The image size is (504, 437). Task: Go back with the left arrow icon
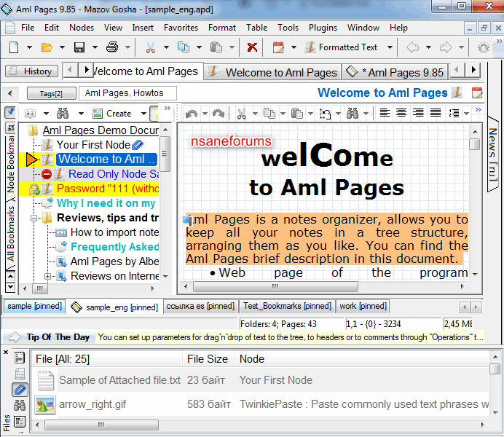pyautogui.click(x=413, y=47)
